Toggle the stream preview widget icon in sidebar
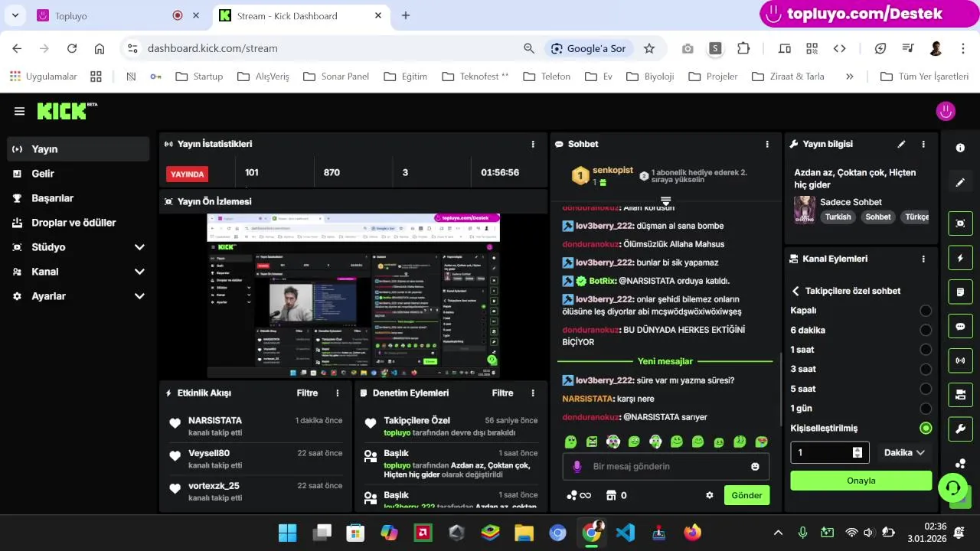 pyautogui.click(x=960, y=223)
